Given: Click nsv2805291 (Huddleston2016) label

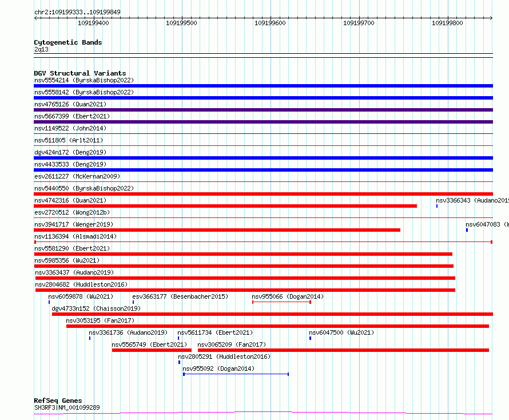Looking at the screenshot, I should coord(224,356).
